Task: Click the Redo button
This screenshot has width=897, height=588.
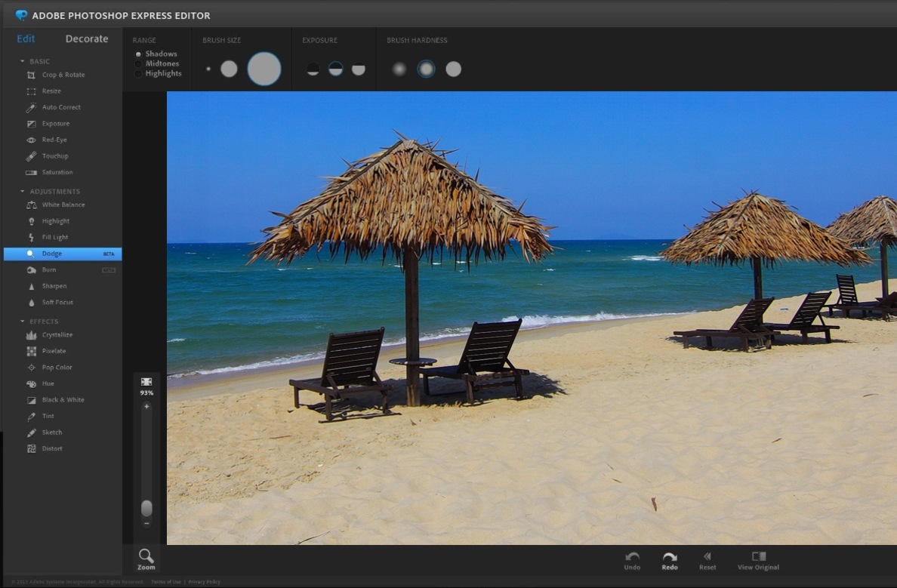Action: click(x=669, y=561)
